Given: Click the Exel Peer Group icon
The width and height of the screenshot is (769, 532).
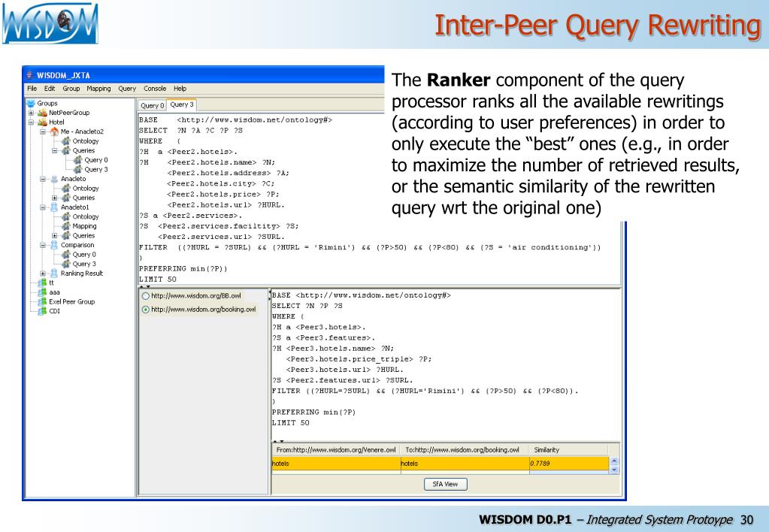Looking at the screenshot, I should point(43,301).
